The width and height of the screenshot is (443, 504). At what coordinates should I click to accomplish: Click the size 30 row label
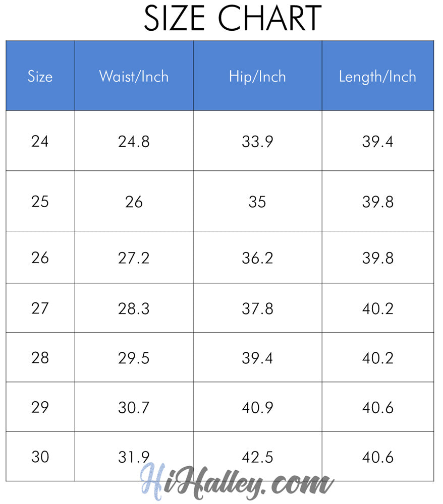click(x=40, y=457)
